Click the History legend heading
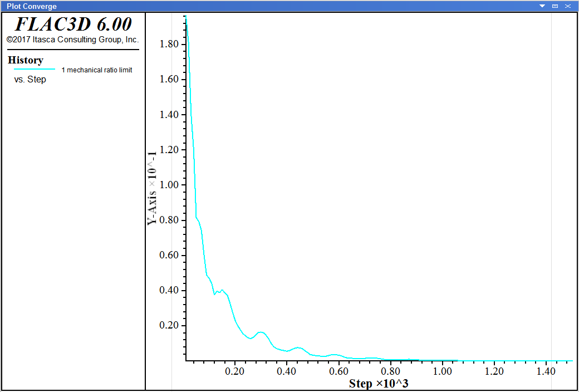The image size is (579, 392). [26, 60]
